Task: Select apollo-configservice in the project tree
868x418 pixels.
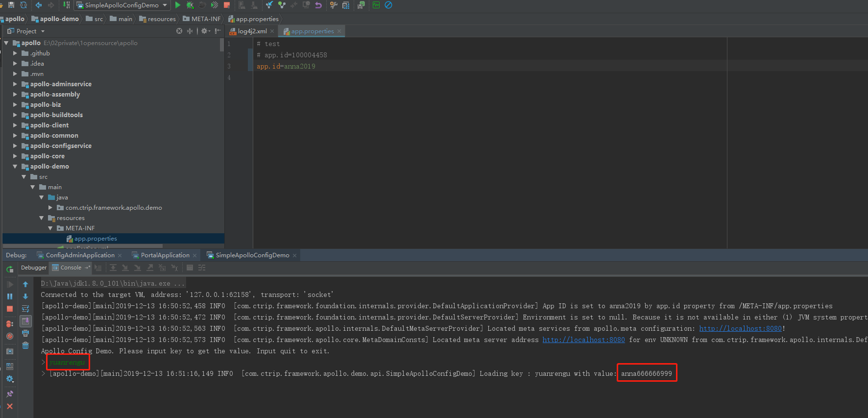Action: tap(61, 146)
